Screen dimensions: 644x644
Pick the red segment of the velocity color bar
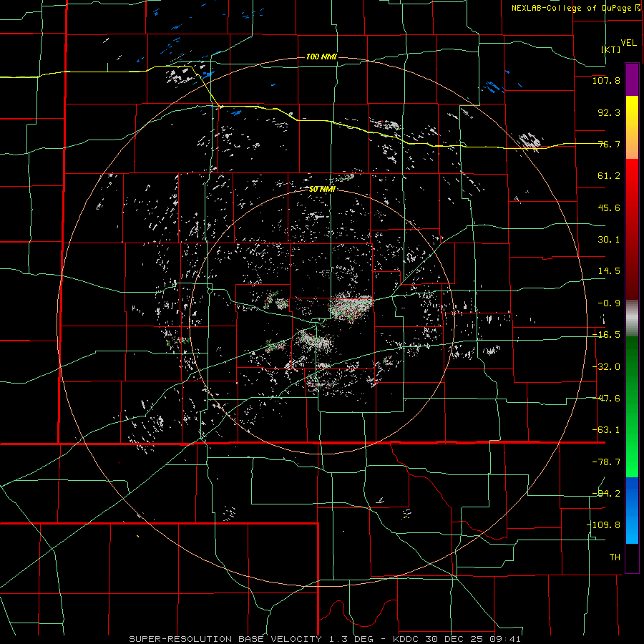click(x=632, y=229)
